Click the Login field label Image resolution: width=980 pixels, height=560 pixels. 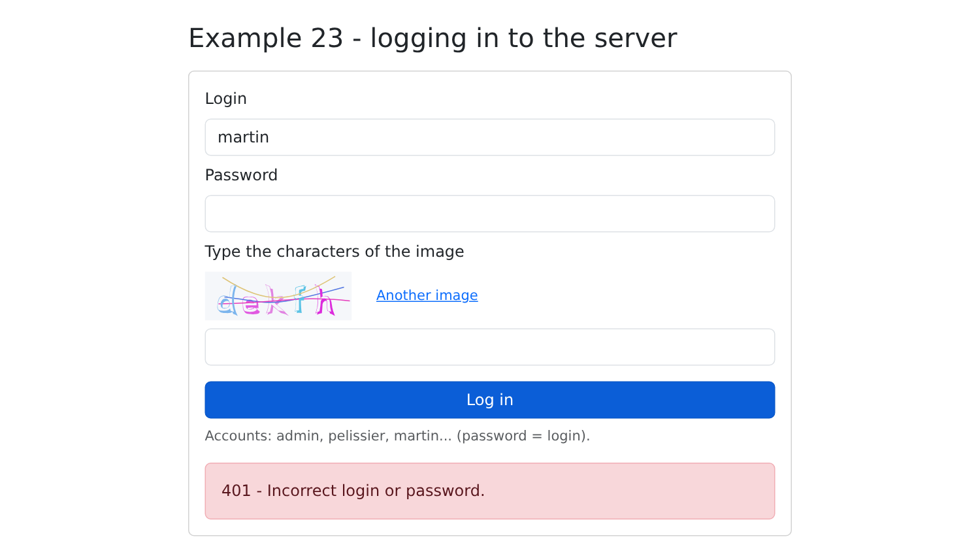pos(226,99)
